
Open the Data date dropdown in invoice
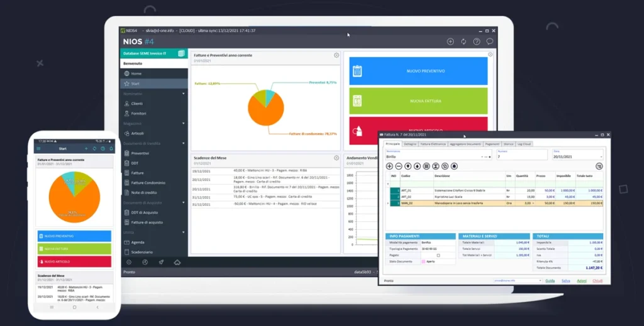(601, 156)
